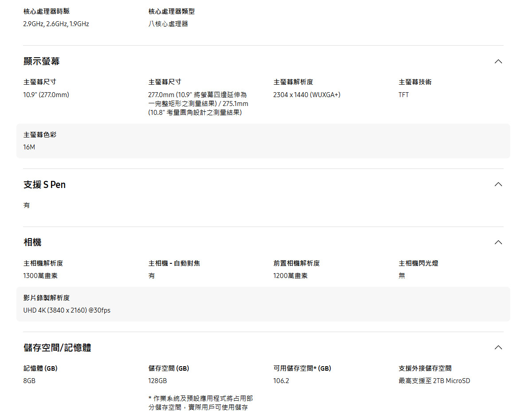Screen dimensions: 532x411
Task: Select the 2304 x 1440 (WUXGA+) resolution text
Action: (x=307, y=95)
